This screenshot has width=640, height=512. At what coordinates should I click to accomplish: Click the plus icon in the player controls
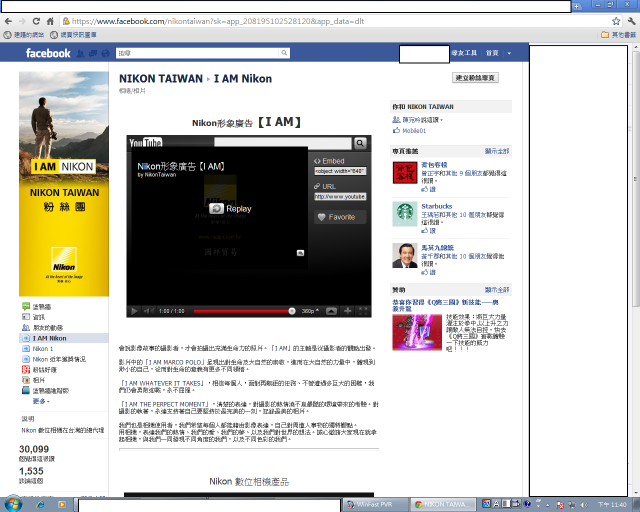pos(347,311)
